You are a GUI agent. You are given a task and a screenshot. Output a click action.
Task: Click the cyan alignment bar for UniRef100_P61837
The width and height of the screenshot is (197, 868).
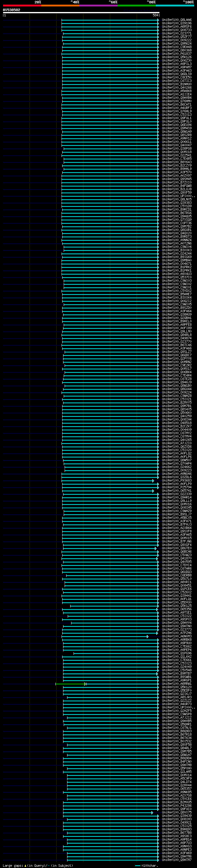(x=110, y=54)
